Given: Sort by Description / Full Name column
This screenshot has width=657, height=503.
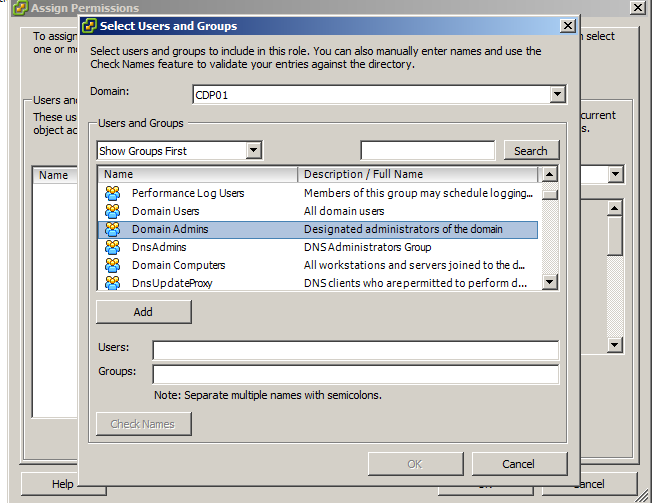Looking at the screenshot, I should (x=418, y=174).
